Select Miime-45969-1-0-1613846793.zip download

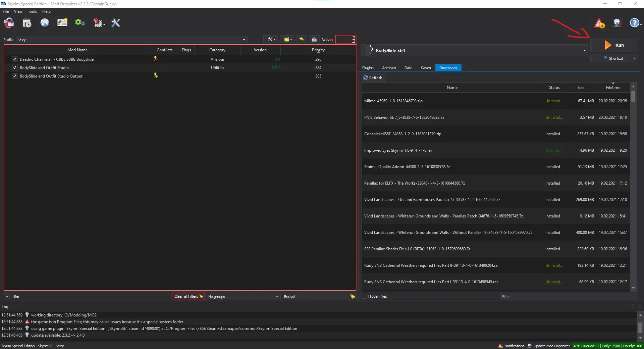point(496,101)
